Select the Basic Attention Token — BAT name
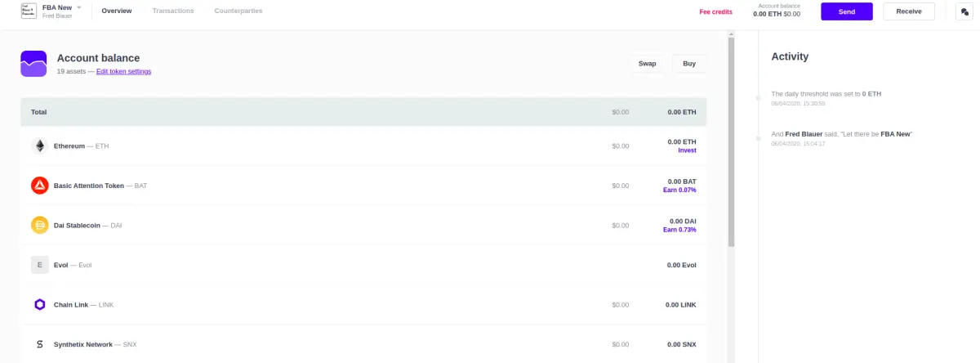980x363 pixels. 100,186
